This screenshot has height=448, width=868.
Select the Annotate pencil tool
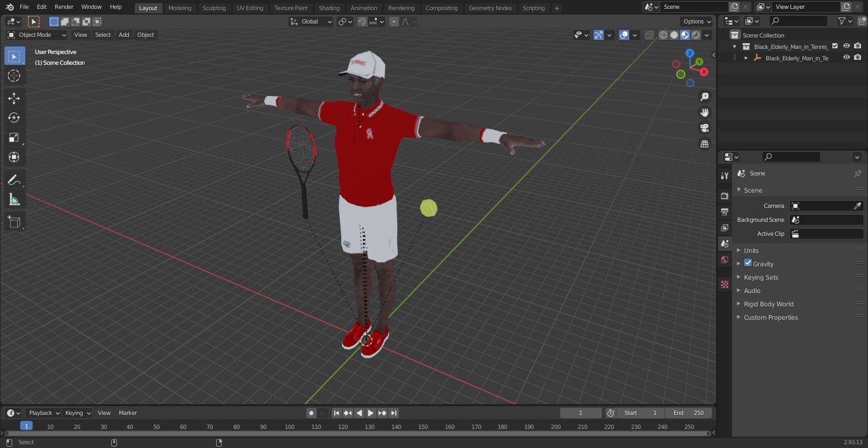(14, 180)
